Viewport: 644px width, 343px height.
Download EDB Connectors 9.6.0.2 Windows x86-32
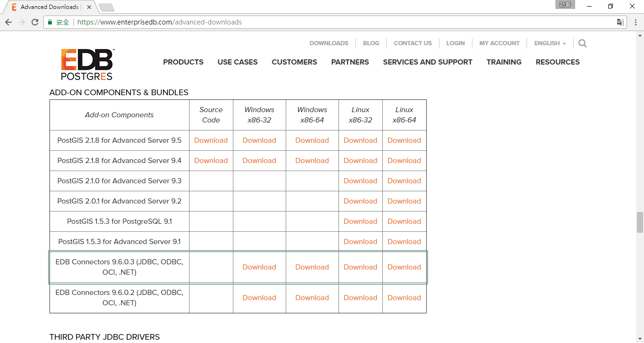pyautogui.click(x=259, y=298)
